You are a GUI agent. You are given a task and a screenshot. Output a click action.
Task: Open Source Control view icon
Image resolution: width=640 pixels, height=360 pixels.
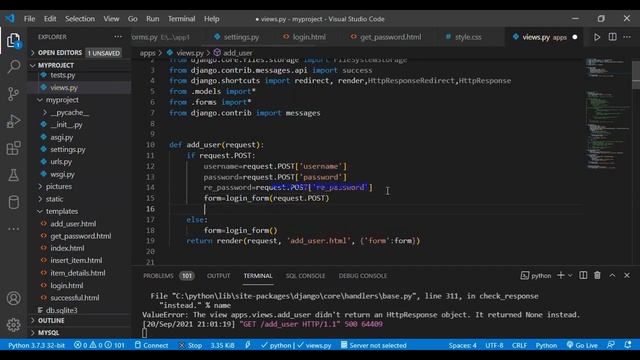13,94
